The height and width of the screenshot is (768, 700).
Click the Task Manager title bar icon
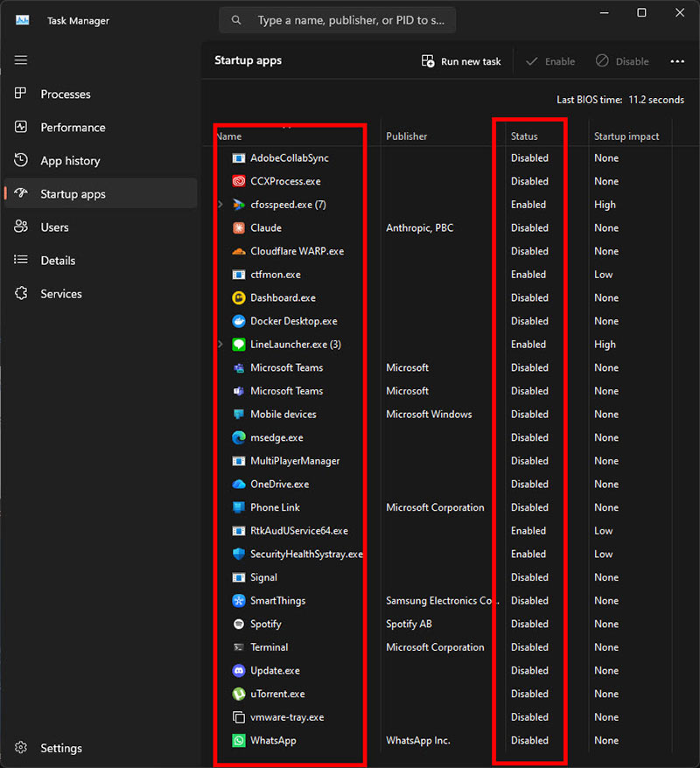click(23, 20)
